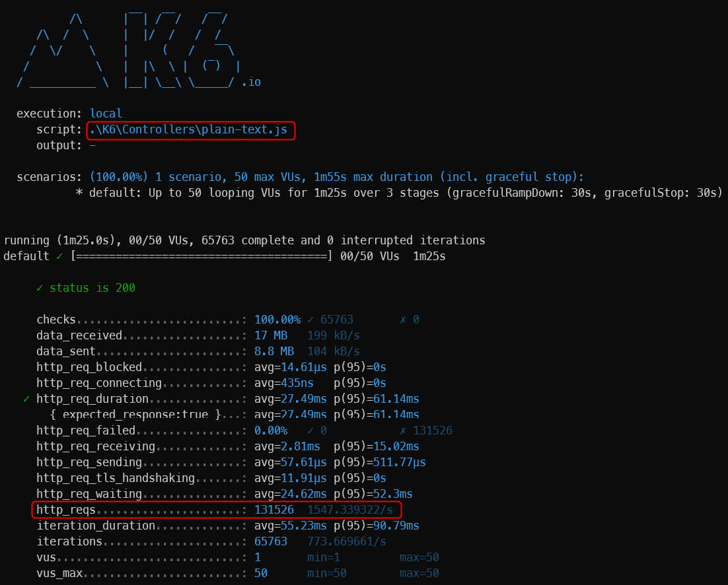Click the 'running (1m25.0s)' status line
Image resolution: width=728 pixels, height=585 pixels.
[x=244, y=240]
